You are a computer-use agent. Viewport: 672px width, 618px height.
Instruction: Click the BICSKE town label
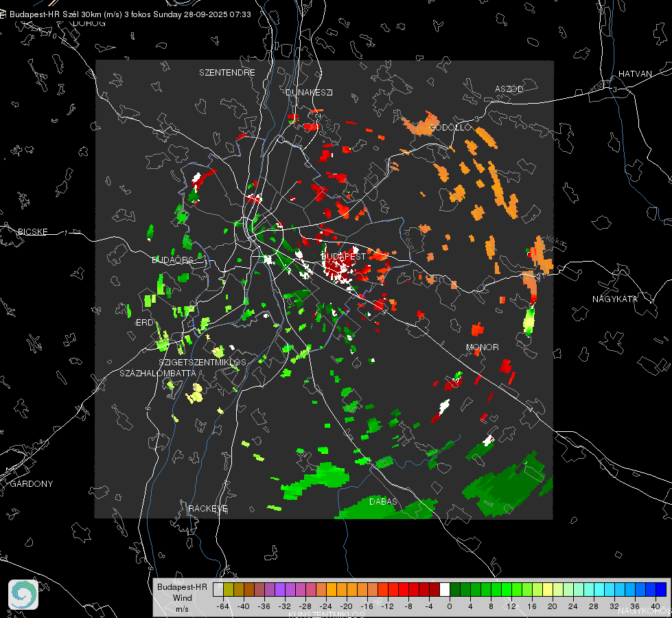tap(32, 231)
